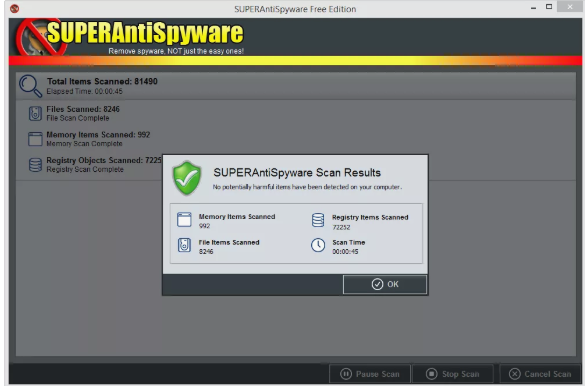Click "SUPERAntiSpyware Free Edition" window title
The image size is (585, 386).
(295, 9)
